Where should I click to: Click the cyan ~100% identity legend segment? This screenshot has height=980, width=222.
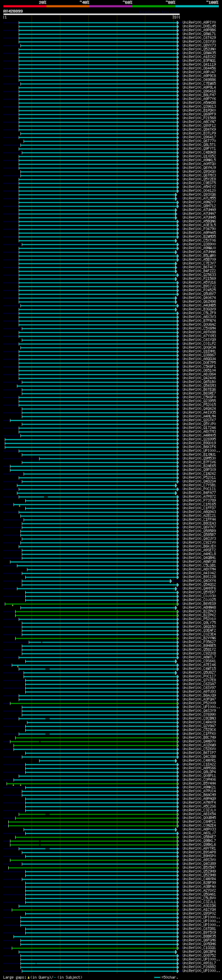click(197, 6)
